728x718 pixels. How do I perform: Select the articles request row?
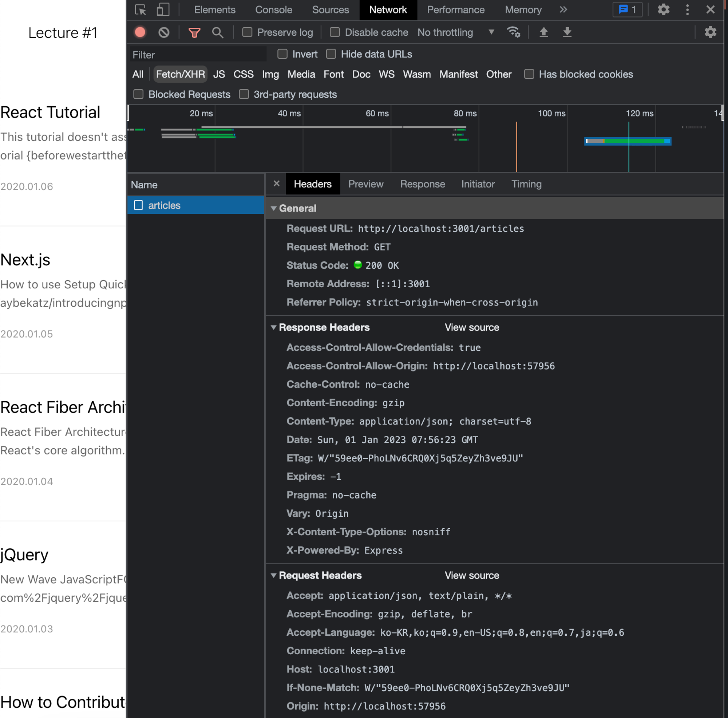[x=195, y=205]
